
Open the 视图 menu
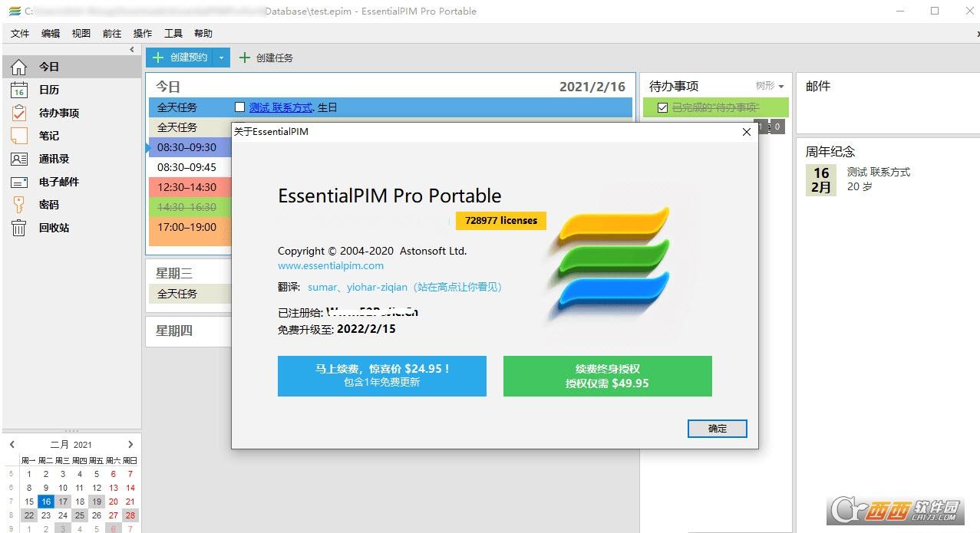(81, 34)
